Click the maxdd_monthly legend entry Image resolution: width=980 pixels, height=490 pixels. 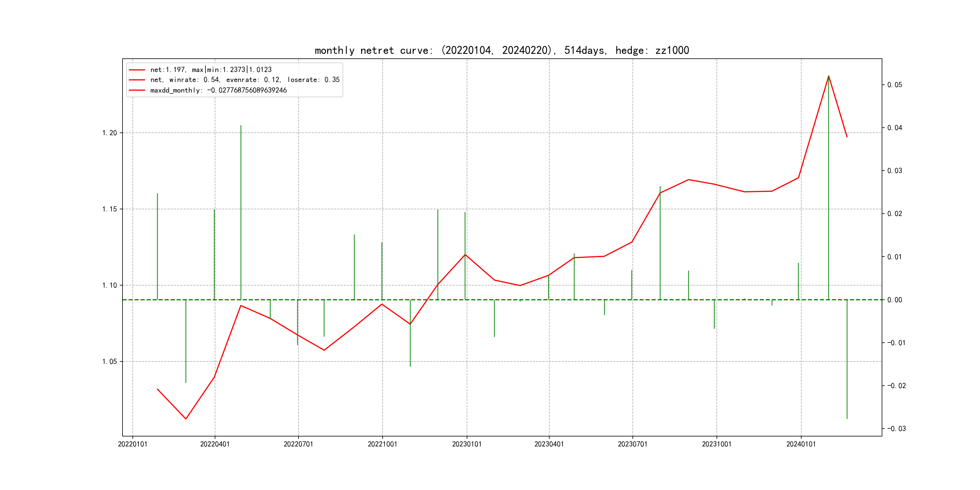coord(218,90)
